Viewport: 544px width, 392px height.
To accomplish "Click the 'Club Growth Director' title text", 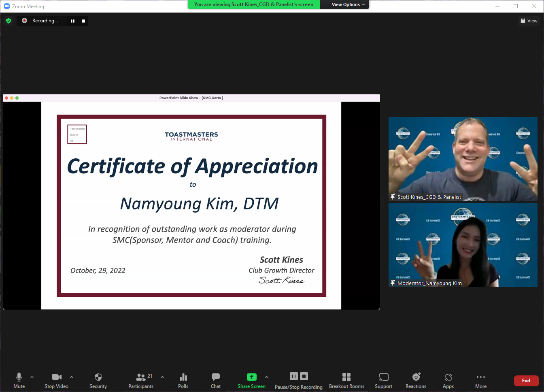I will tap(281, 270).
